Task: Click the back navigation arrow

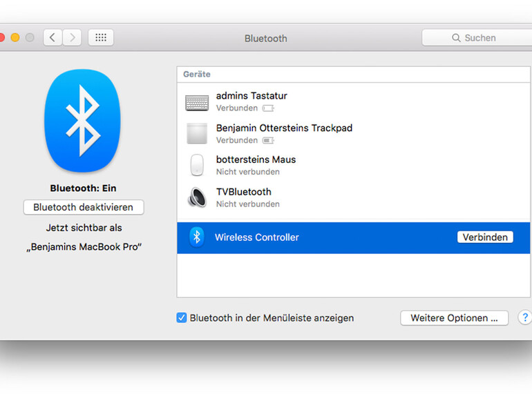Action: (53, 37)
